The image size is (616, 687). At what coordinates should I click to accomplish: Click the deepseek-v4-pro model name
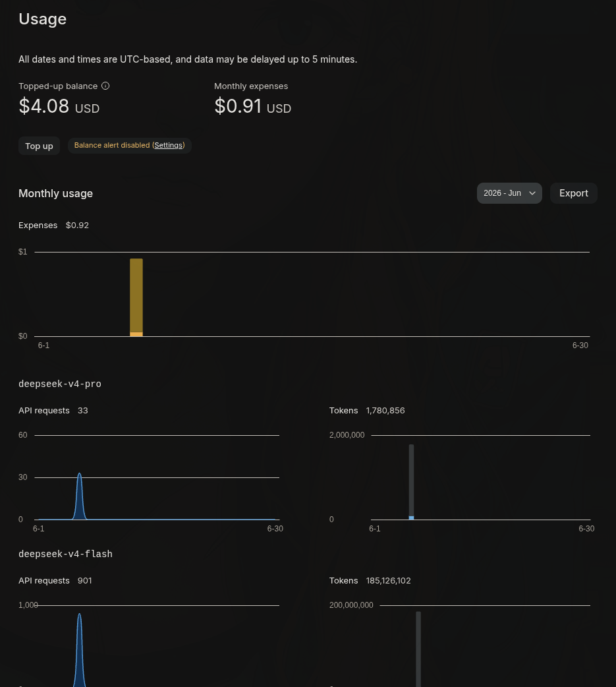[60, 384]
